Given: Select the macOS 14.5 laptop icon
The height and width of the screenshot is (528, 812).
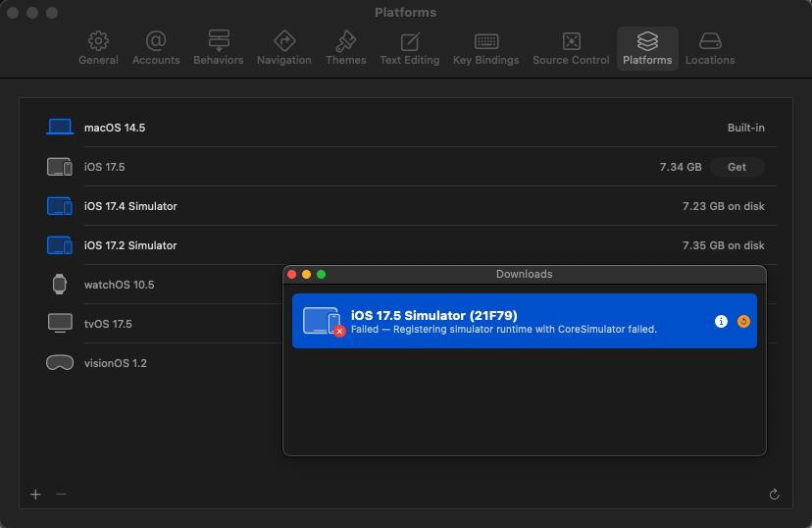Looking at the screenshot, I should [60, 127].
